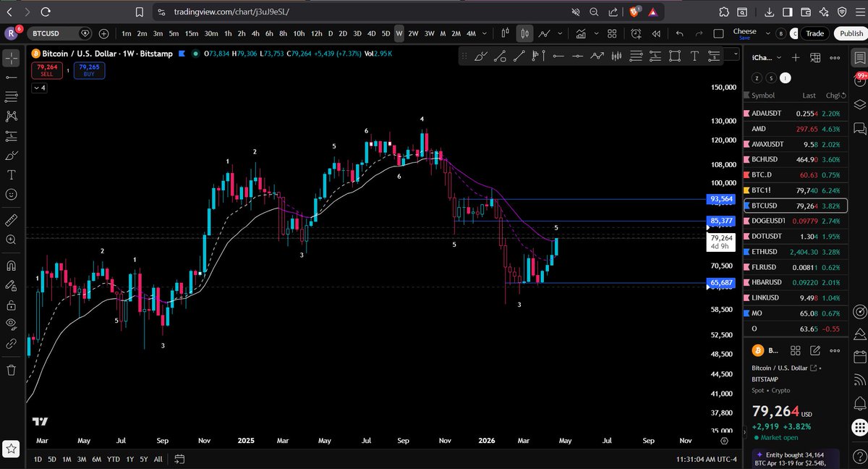Click the 65,687 blue price line label
868x469 pixels.
point(722,282)
